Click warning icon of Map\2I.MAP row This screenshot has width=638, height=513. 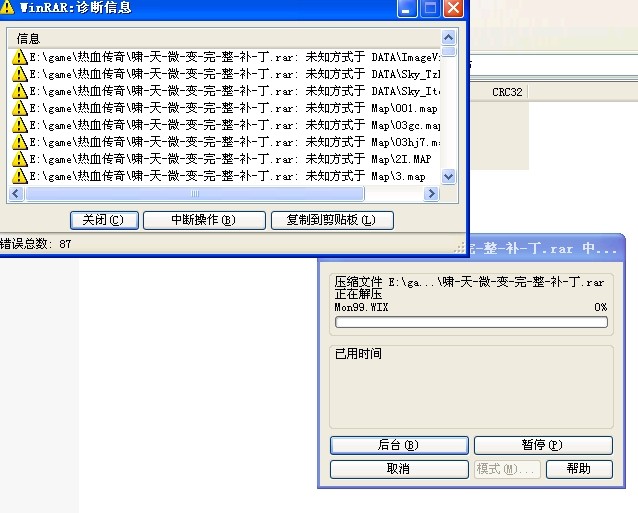19,159
